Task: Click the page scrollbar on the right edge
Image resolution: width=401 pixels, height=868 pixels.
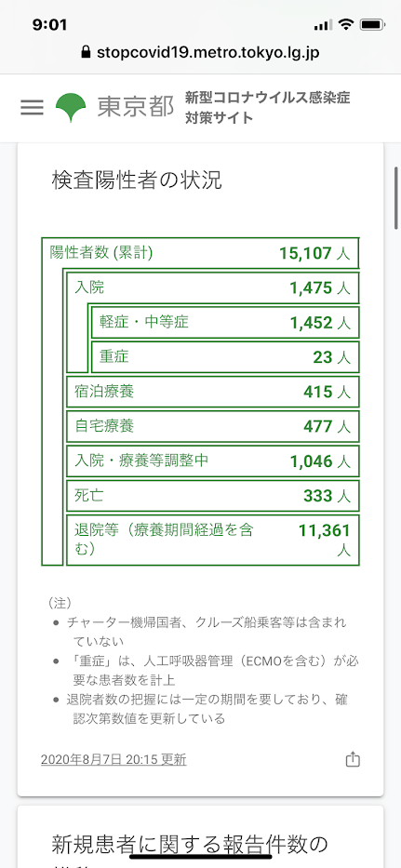Action: coord(396,197)
